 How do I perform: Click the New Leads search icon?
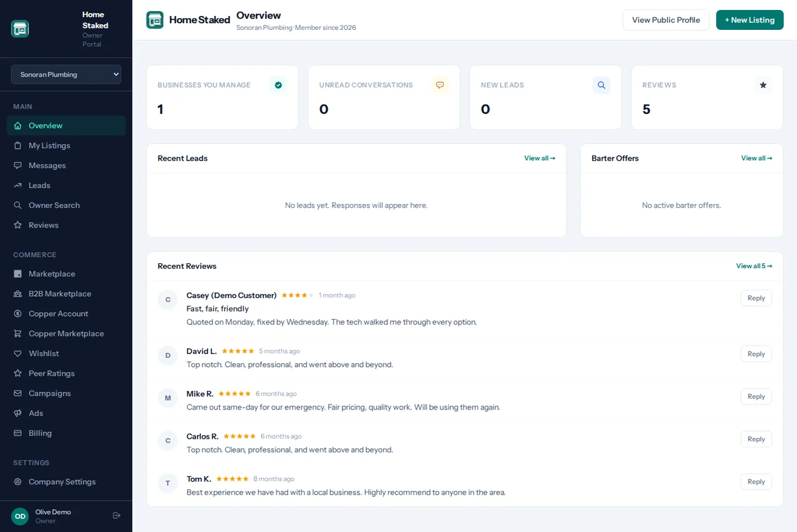click(x=601, y=85)
